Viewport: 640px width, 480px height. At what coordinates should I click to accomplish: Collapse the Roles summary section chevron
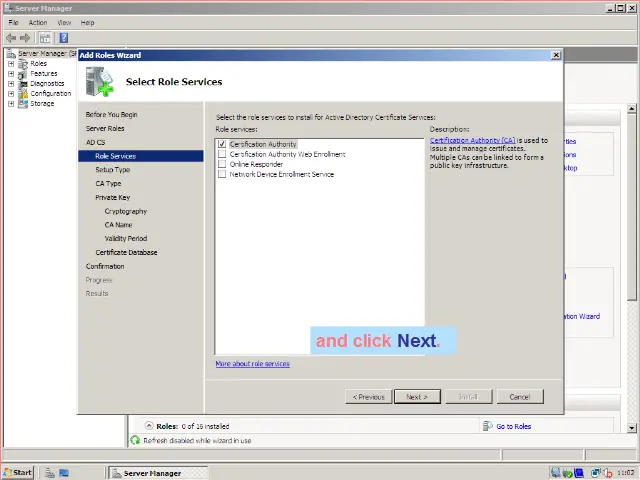pyautogui.click(x=149, y=426)
